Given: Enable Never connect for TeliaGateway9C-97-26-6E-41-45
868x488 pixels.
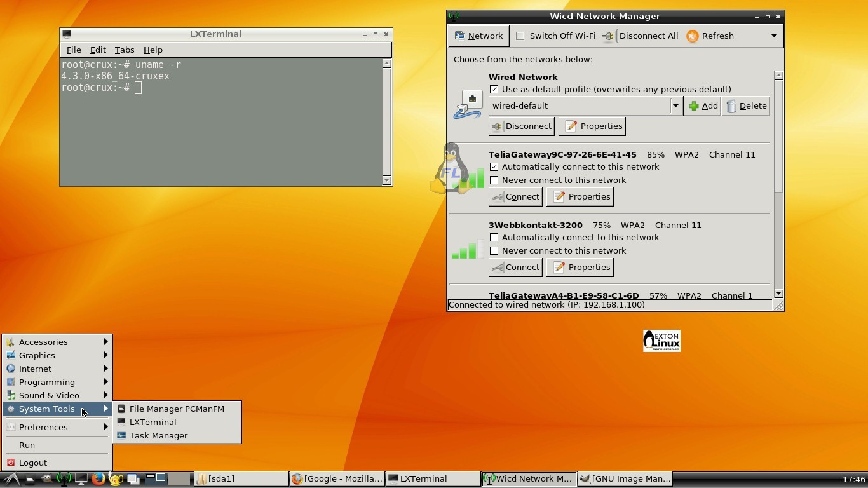Looking at the screenshot, I should point(494,180).
